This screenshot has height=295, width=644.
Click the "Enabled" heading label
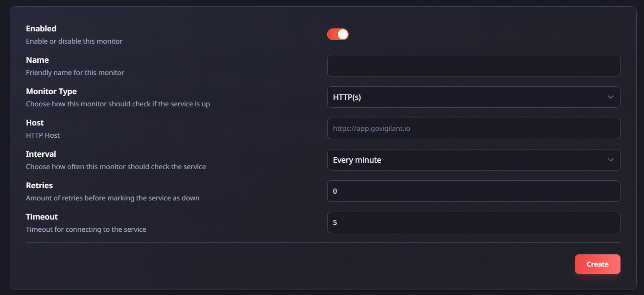(x=41, y=28)
